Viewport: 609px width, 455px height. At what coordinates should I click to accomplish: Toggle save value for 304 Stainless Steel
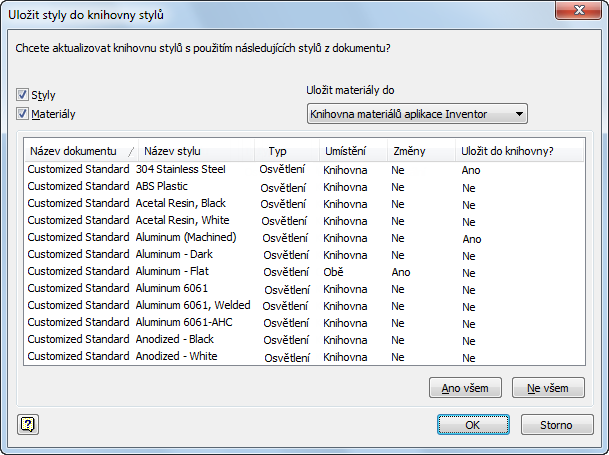pyautogui.click(x=471, y=170)
